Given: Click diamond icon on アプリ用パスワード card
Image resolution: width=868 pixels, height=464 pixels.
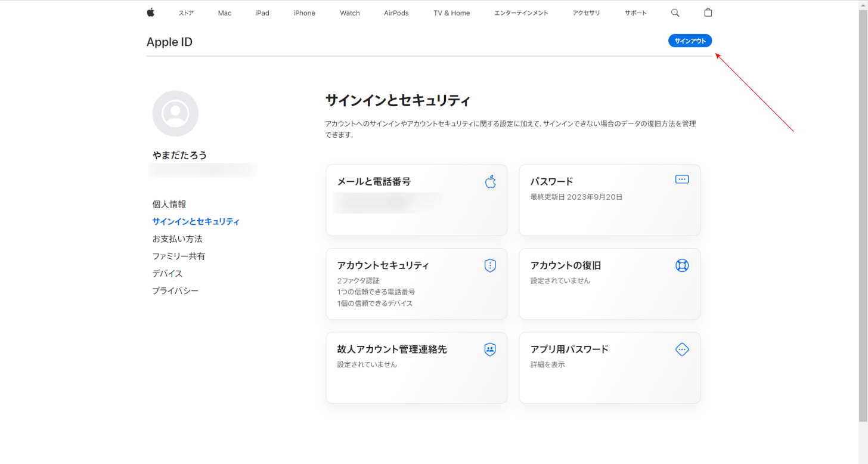Looking at the screenshot, I should [682, 349].
